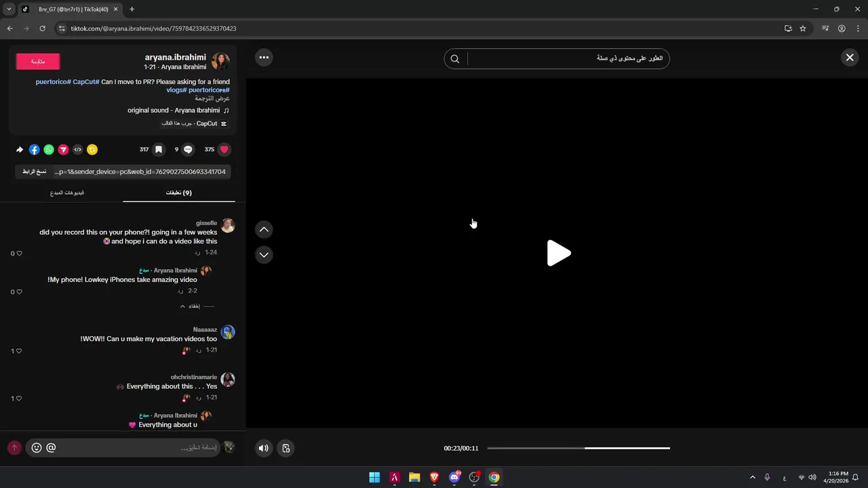The height and width of the screenshot is (488, 868).
Task: Go back in Chrome browser
Action: [x=9, y=28]
